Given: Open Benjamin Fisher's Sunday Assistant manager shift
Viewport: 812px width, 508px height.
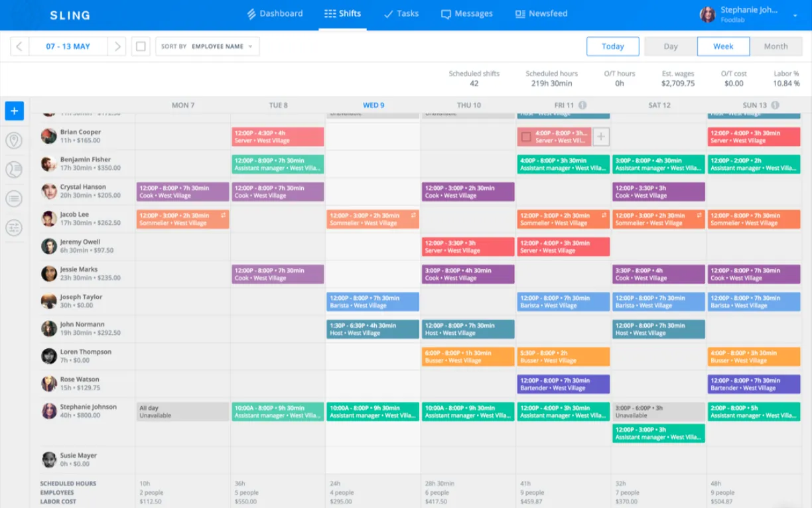Looking at the screenshot, I should click(754, 164).
